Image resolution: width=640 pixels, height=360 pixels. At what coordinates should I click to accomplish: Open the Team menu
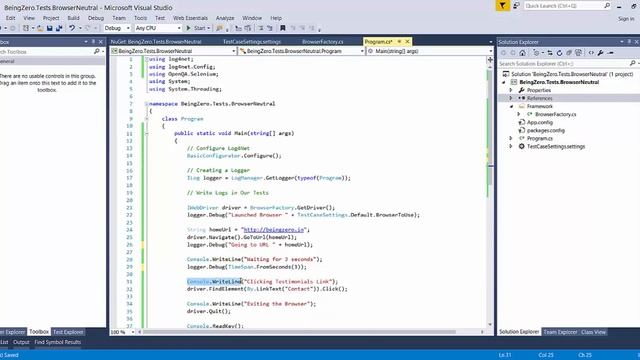119,18
